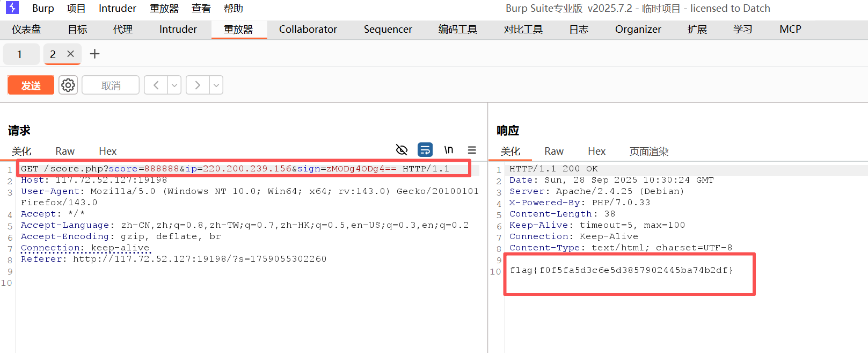Select request Hex view tab

(x=107, y=151)
